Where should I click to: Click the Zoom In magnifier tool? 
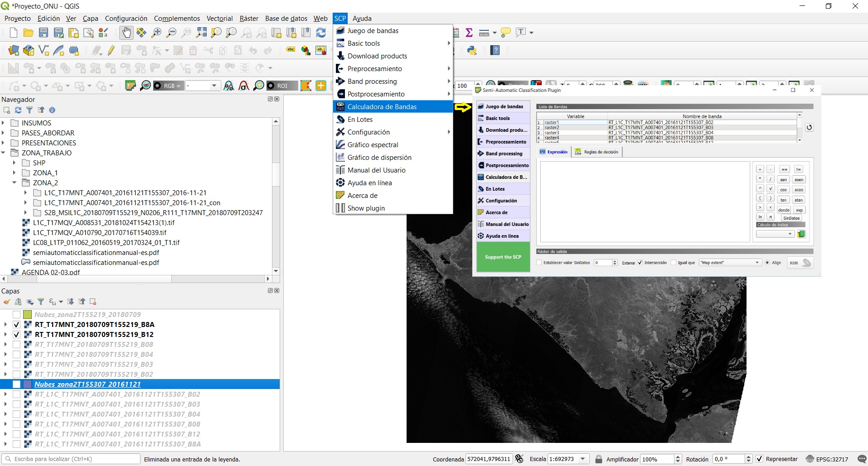tap(156, 33)
